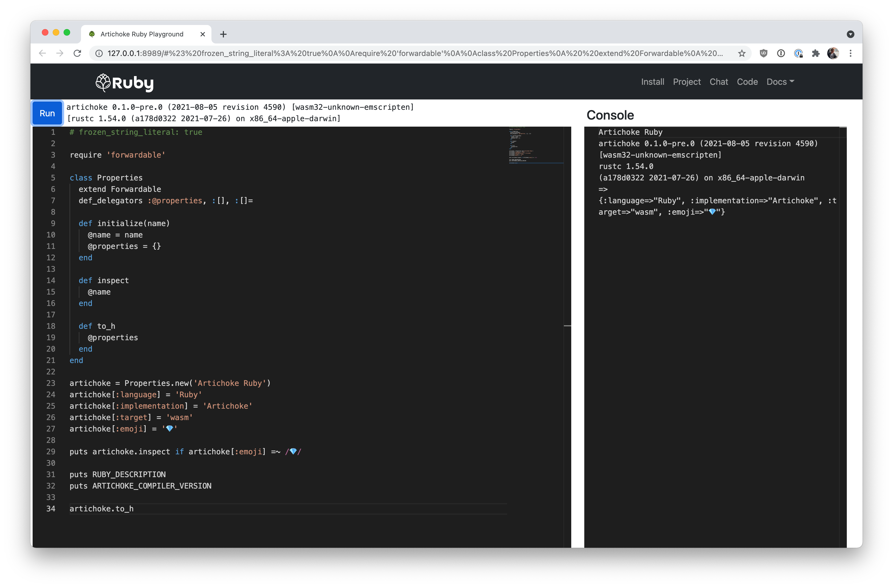Screen dimensions: 893x588
Task: Click the artichoke version banner above editor
Action: [x=240, y=113]
